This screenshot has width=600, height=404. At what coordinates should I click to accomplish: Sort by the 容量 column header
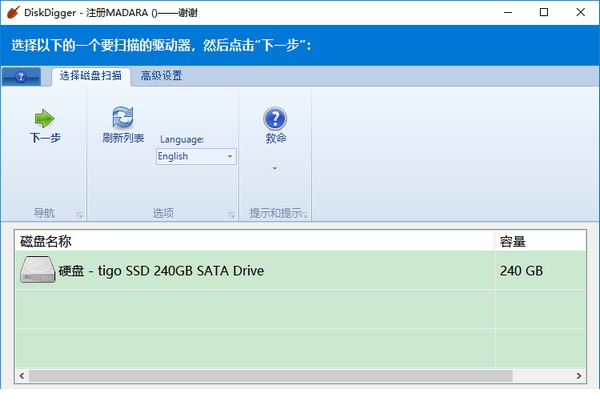(x=540, y=241)
